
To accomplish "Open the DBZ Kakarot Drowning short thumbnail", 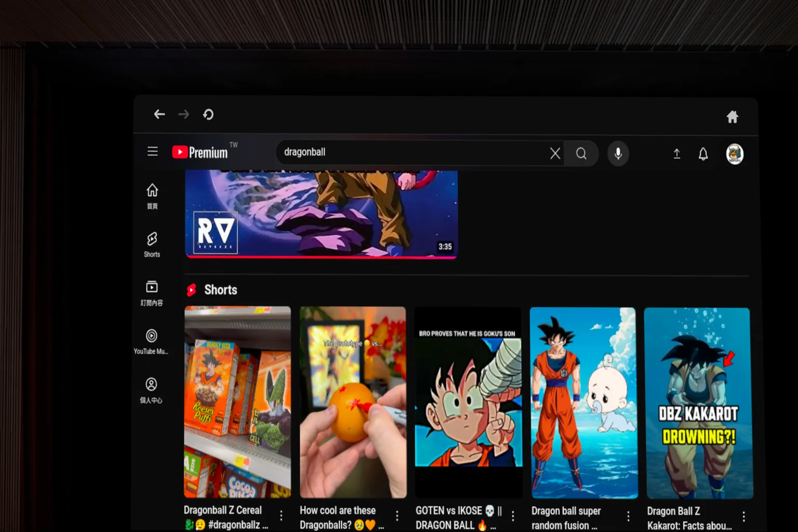I will pyautogui.click(x=699, y=404).
